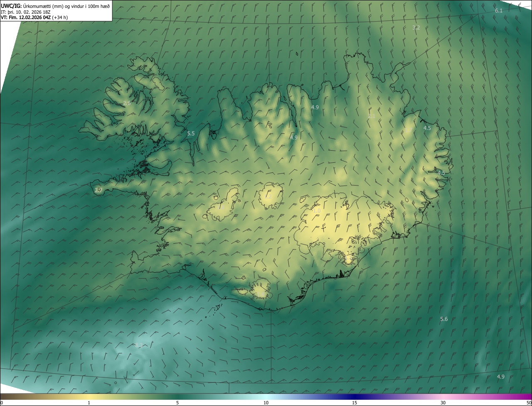532x406 pixels.
Task: Click the 1.2 value on the central glacier
Action: pyautogui.click(x=268, y=197)
